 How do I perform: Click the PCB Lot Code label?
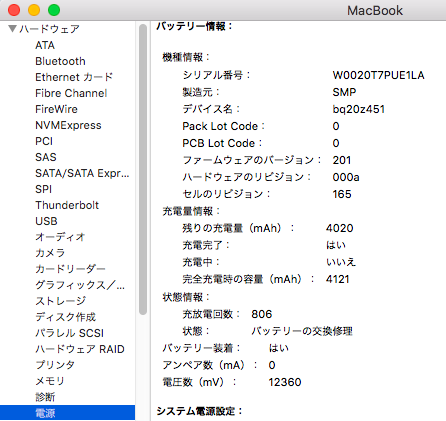[x=222, y=143]
